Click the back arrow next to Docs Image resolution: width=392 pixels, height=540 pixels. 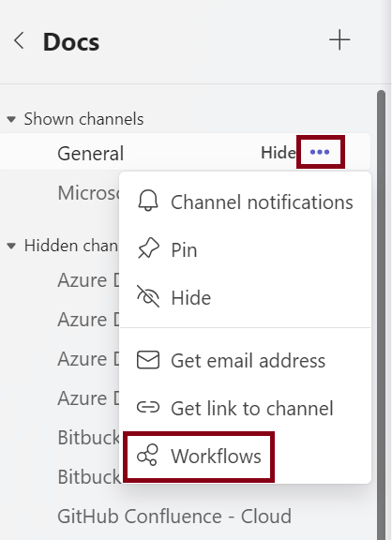(x=19, y=41)
